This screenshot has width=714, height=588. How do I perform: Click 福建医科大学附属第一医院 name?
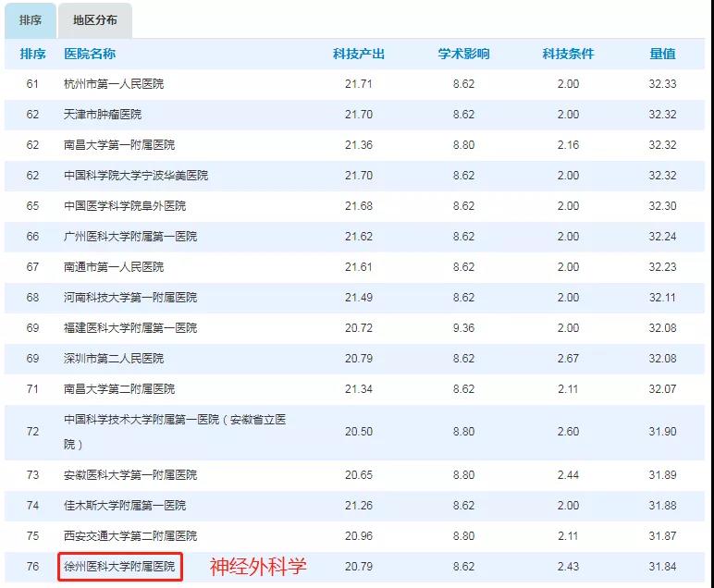coord(130,328)
